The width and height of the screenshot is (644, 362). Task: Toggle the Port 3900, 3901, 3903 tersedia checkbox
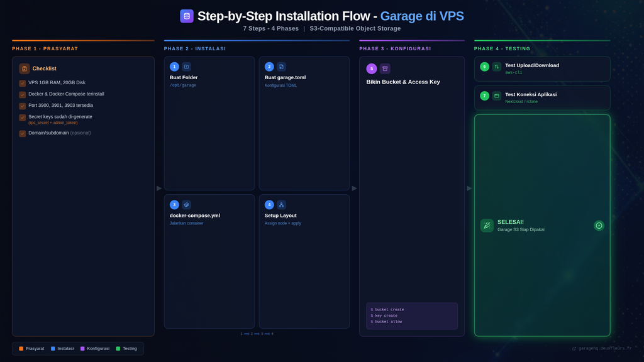click(23, 106)
